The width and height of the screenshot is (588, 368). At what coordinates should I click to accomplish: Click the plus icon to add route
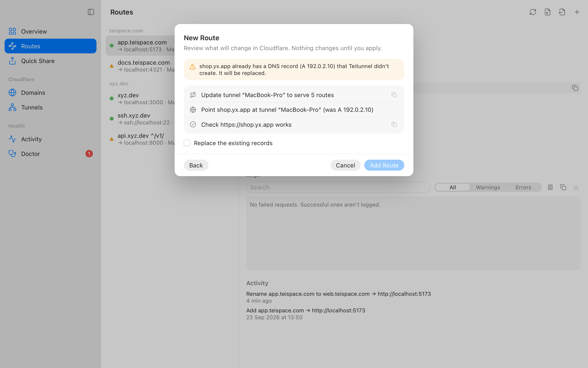[577, 12]
